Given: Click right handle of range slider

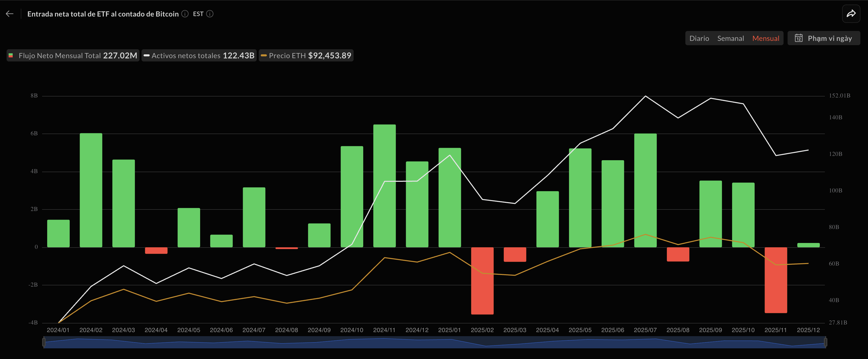Looking at the screenshot, I should point(825,342).
